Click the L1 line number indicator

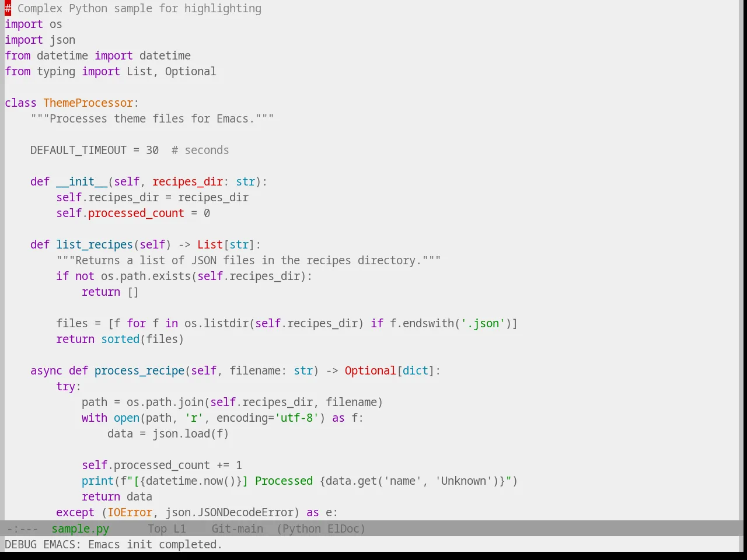pos(179,528)
